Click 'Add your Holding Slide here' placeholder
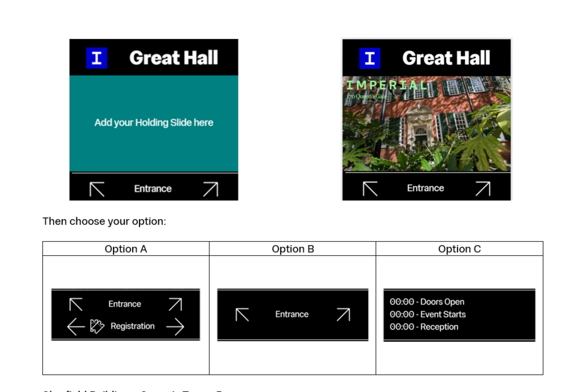 coord(154,123)
